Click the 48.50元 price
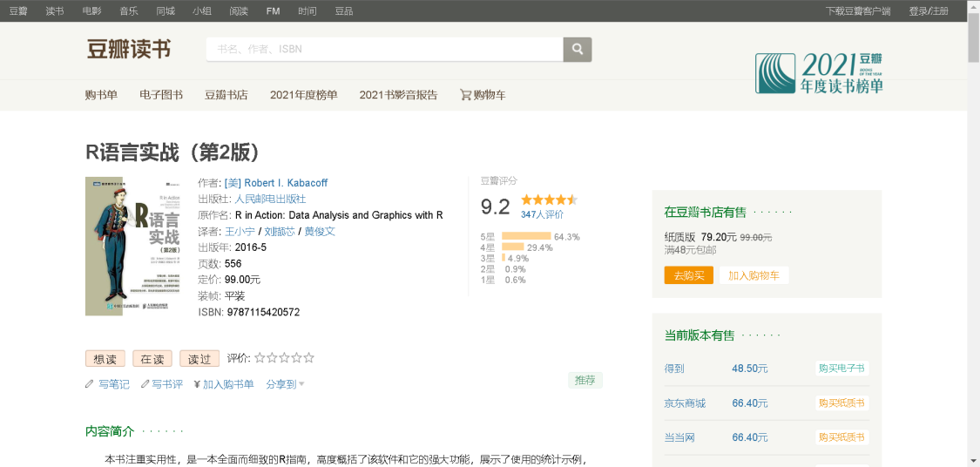 click(x=750, y=369)
